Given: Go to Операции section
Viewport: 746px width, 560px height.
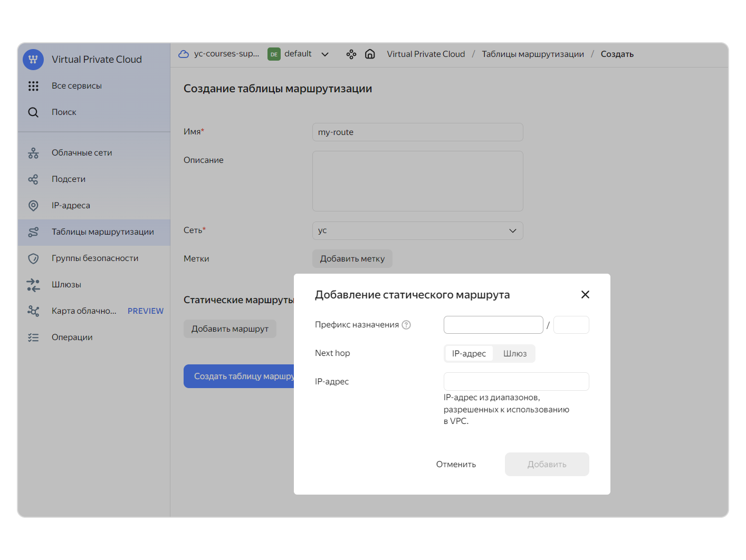Looking at the screenshot, I should [94, 337].
